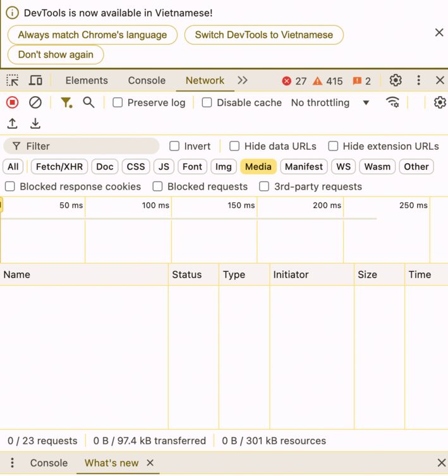Open network conditions wifi icon

click(x=392, y=102)
